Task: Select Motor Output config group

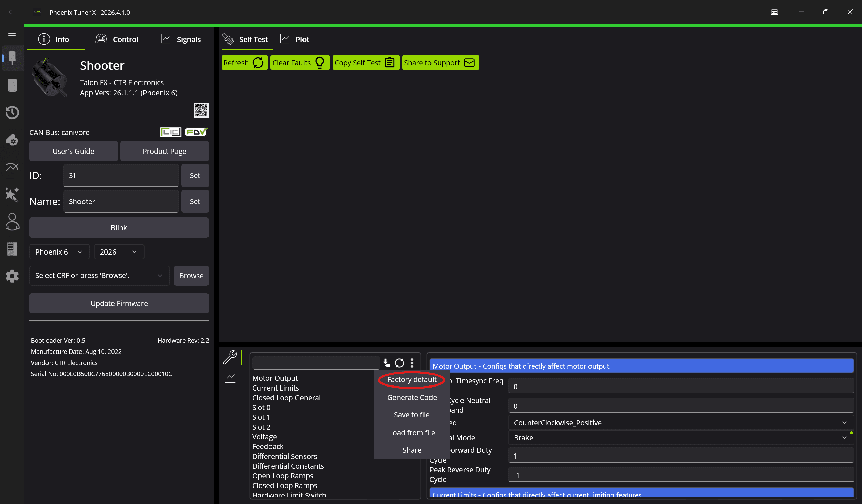Action: pos(275,378)
